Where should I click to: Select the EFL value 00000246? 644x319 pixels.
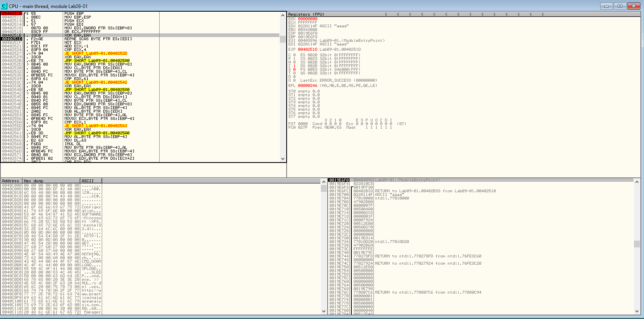click(x=308, y=86)
